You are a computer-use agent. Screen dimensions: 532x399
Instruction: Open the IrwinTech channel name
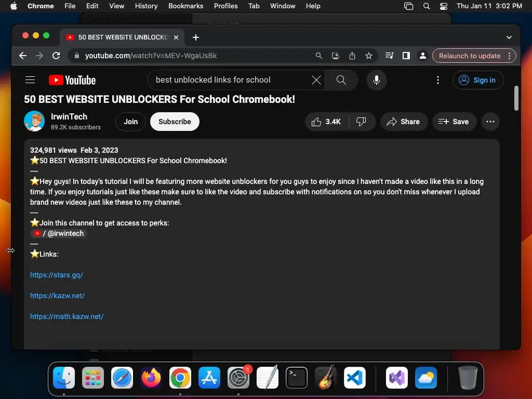pos(69,117)
